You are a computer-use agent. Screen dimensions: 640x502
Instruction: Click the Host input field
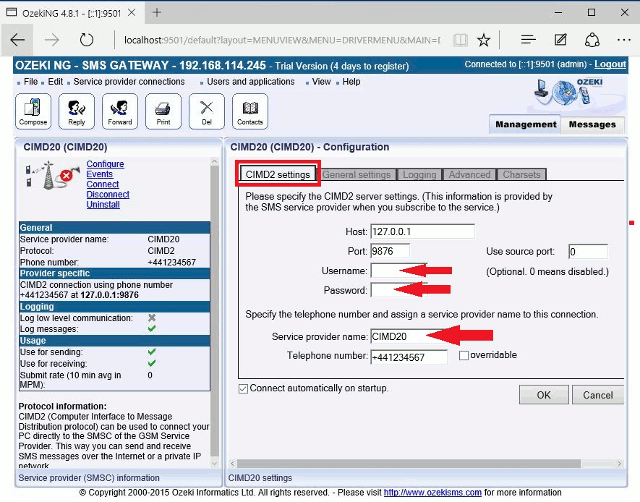pos(422,231)
